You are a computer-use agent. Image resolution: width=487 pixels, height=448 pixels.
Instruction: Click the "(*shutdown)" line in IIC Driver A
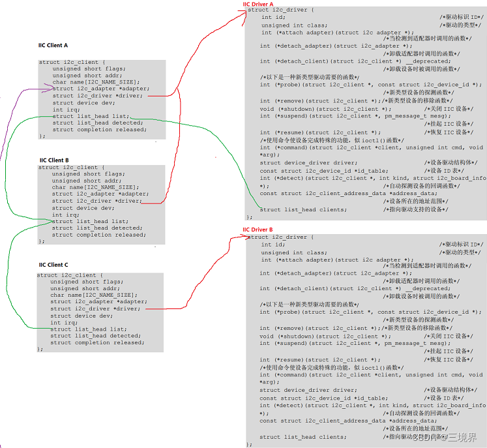pyautogui.click(x=326, y=109)
